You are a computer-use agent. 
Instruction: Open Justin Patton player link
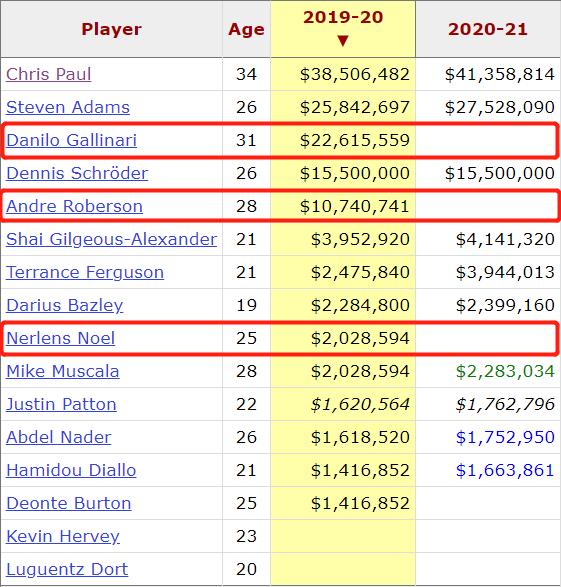[x=61, y=404]
